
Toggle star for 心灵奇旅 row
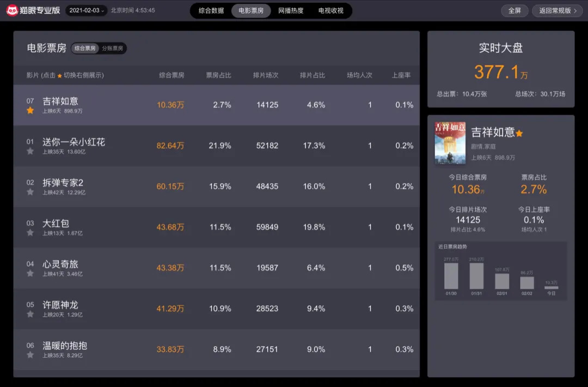[30, 274]
